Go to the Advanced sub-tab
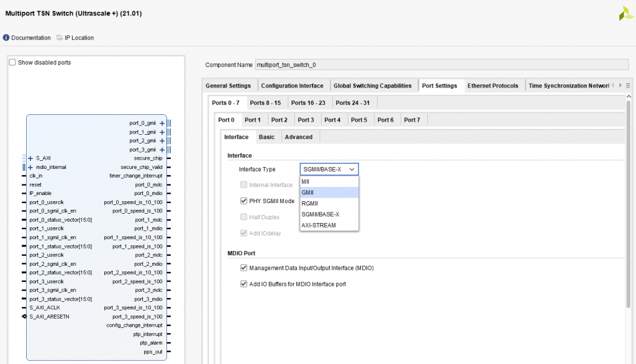This screenshot has height=364, width=636. click(x=299, y=137)
